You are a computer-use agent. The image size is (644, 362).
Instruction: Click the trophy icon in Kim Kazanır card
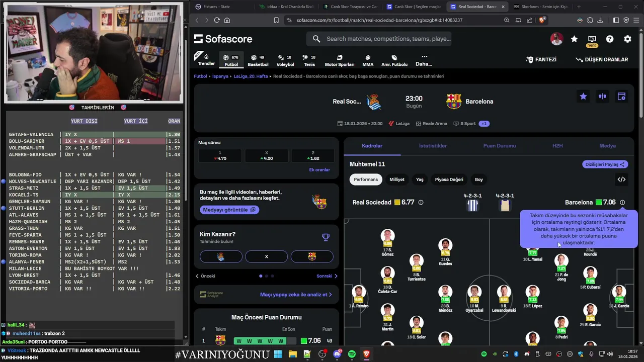326,237
